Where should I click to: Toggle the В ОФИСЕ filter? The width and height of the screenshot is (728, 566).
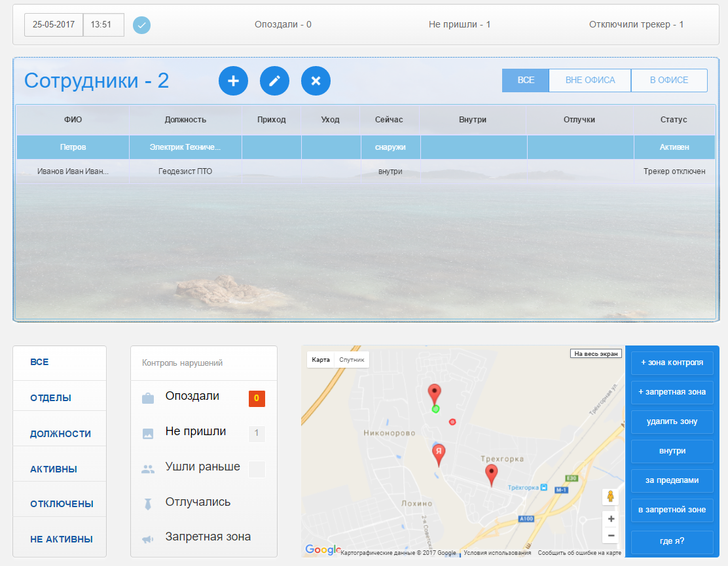click(668, 80)
